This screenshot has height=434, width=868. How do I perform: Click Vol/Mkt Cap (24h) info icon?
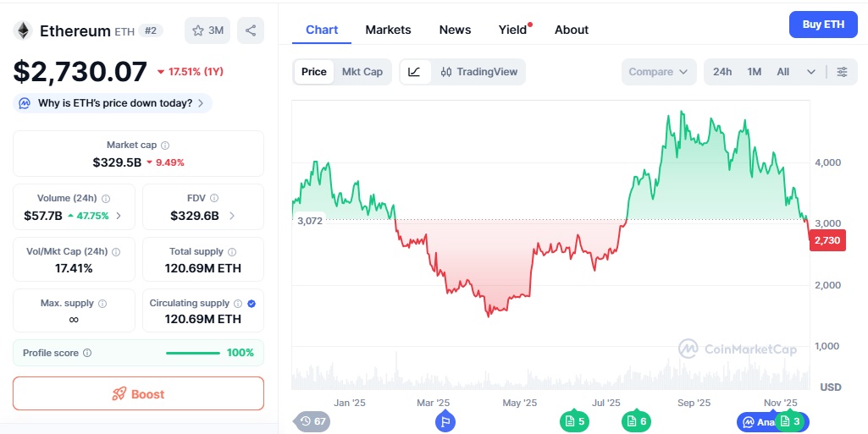pos(116,252)
